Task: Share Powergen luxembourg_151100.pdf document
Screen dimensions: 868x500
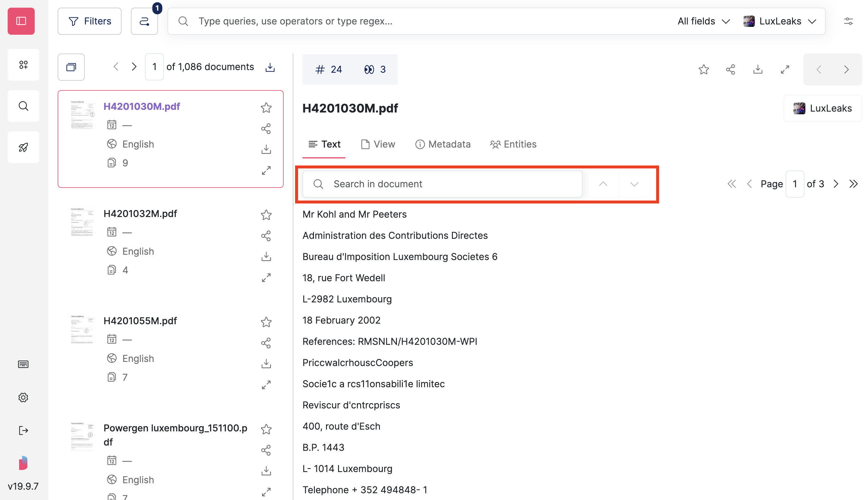Action: 266,450
